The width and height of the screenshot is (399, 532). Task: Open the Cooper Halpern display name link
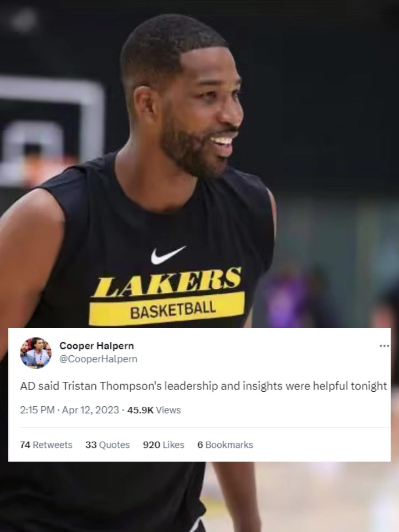click(96, 346)
